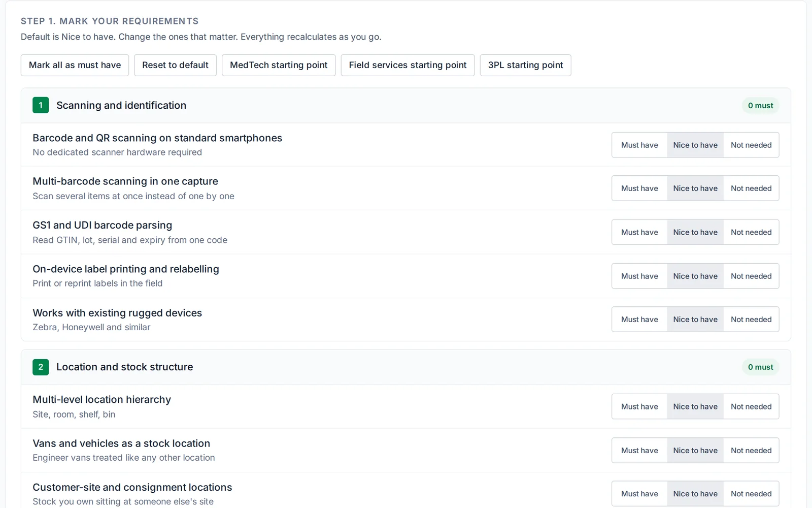The width and height of the screenshot is (812, 508).
Task: Click 'Site, room, shelf, bin' description
Action: point(74,414)
